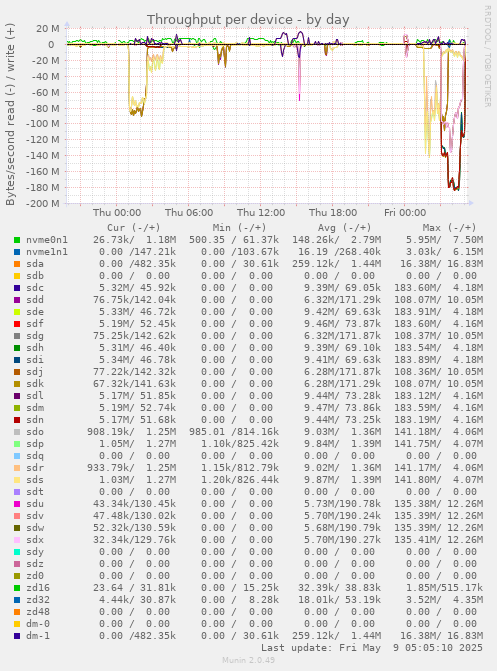Image resolution: width=497 pixels, height=671 pixels.
Task: Click the 'sdx' legend label
Action: click(35, 540)
